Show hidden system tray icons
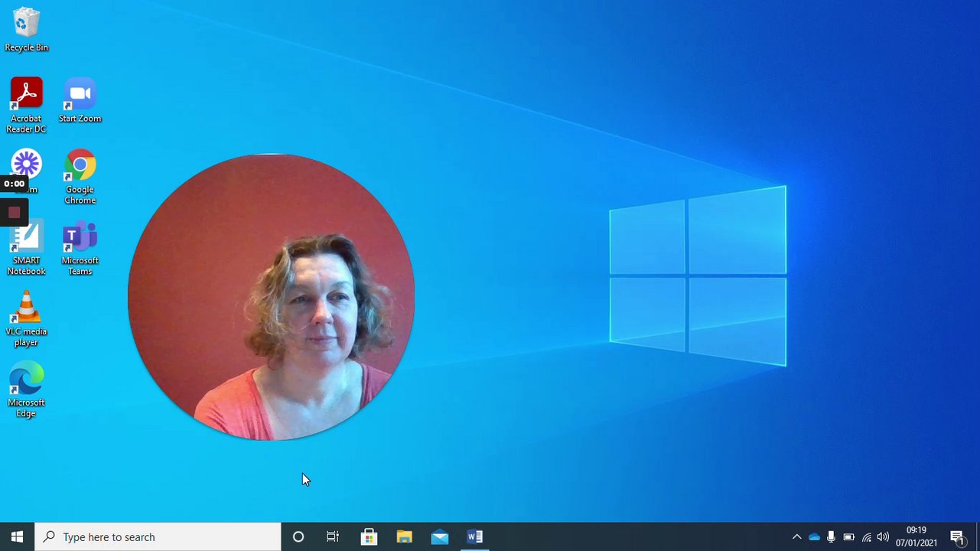980x551 pixels. 796,536
